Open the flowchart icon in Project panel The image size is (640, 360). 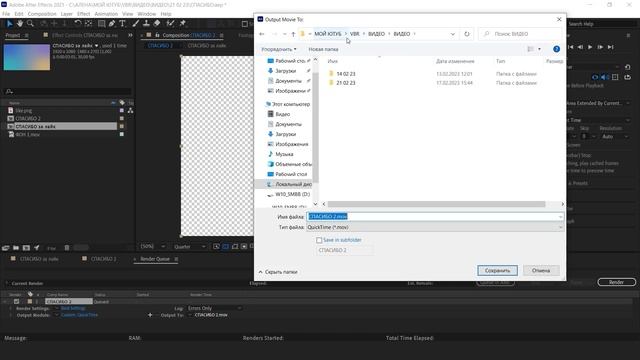[130, 111]
